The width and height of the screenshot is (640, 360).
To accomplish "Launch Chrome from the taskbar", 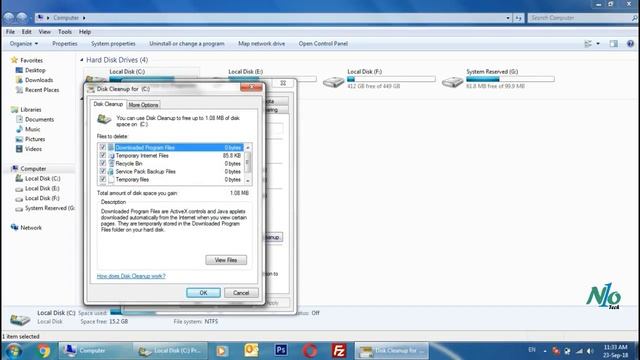I will pos(43,351).
